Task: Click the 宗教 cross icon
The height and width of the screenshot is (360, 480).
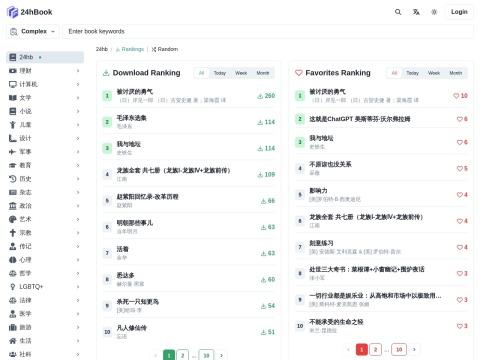Action: click(x=13, y=233)
